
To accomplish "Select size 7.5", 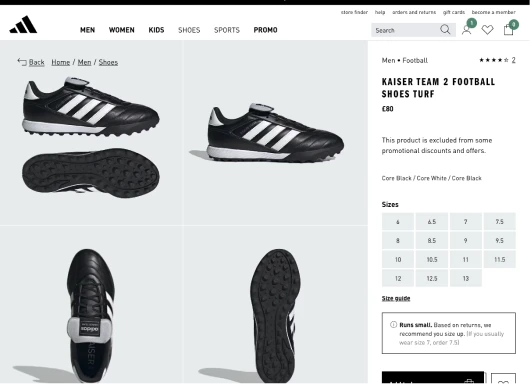I will pos(500,222).
